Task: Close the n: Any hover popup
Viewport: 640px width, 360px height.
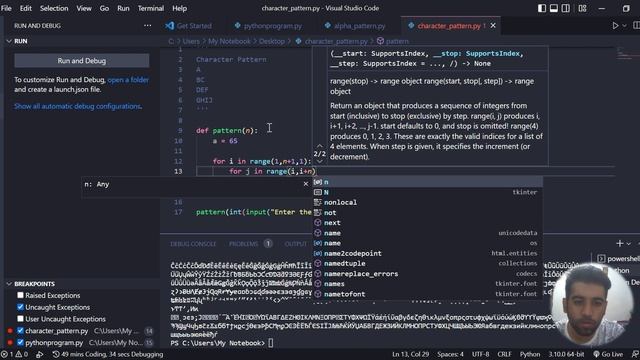Action: click(x=306, y=184)
